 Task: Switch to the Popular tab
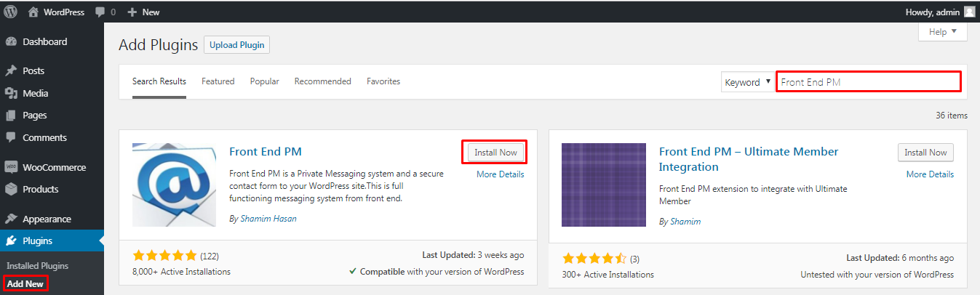coord(265,81)
